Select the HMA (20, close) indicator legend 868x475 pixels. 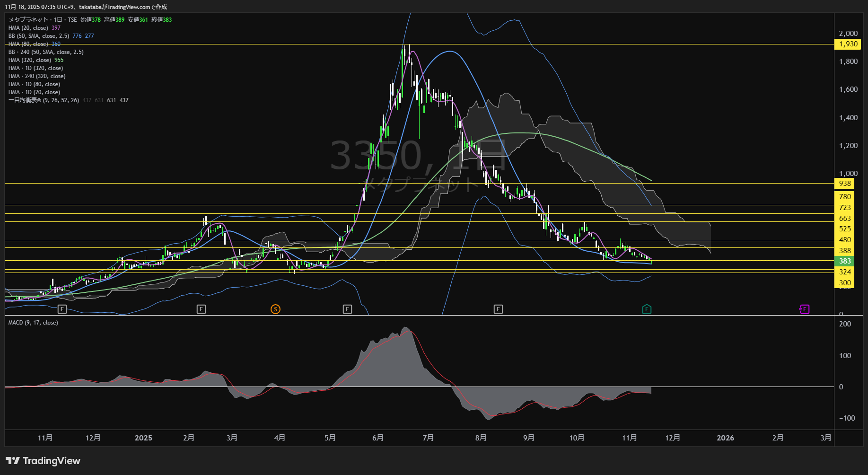click(x=28, y=28)
